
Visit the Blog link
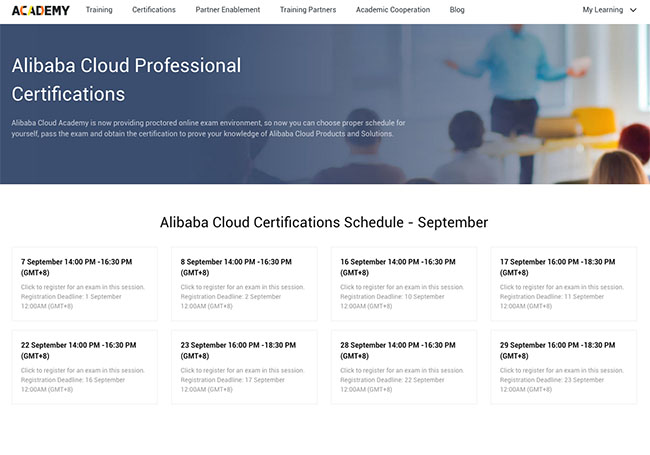tap(457, 10)
